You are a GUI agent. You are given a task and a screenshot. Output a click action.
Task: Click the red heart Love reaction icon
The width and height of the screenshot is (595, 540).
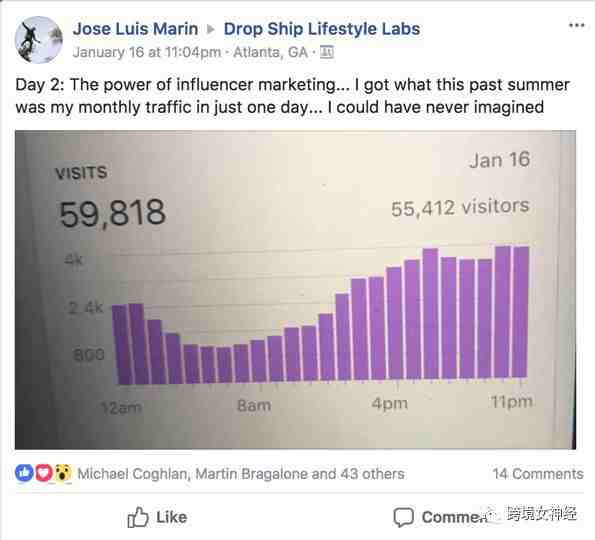tap(44, 473)
